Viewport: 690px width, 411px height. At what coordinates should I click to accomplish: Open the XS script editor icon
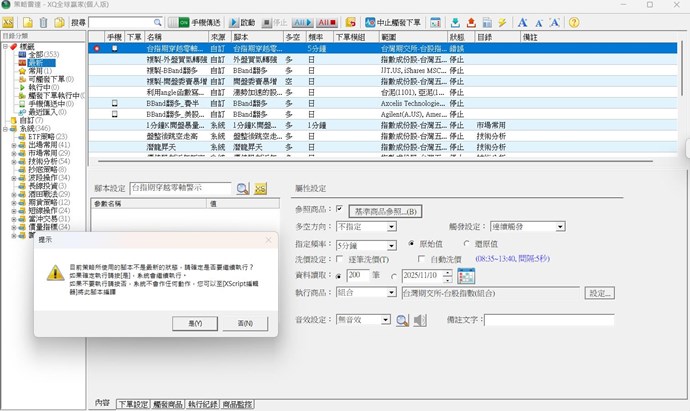pyautogui.click(x=261, y=188)
